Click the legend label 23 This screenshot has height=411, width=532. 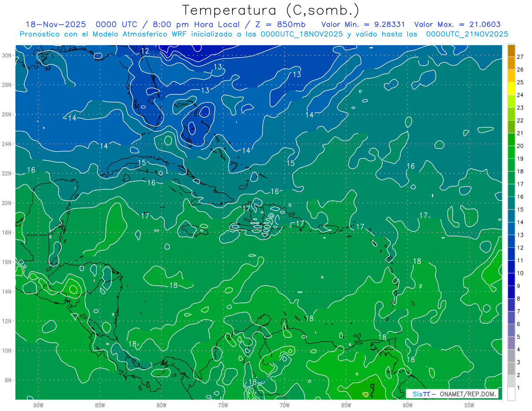pos(520,108)
